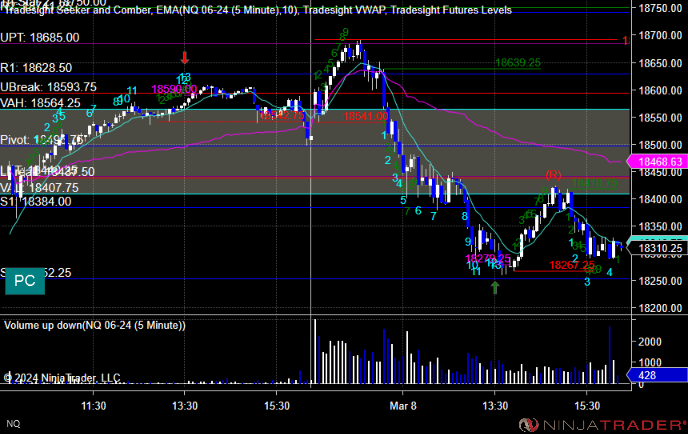The image size is (688, 434).
Task: Click the red (R) marker label
Action: click(553, 175)
